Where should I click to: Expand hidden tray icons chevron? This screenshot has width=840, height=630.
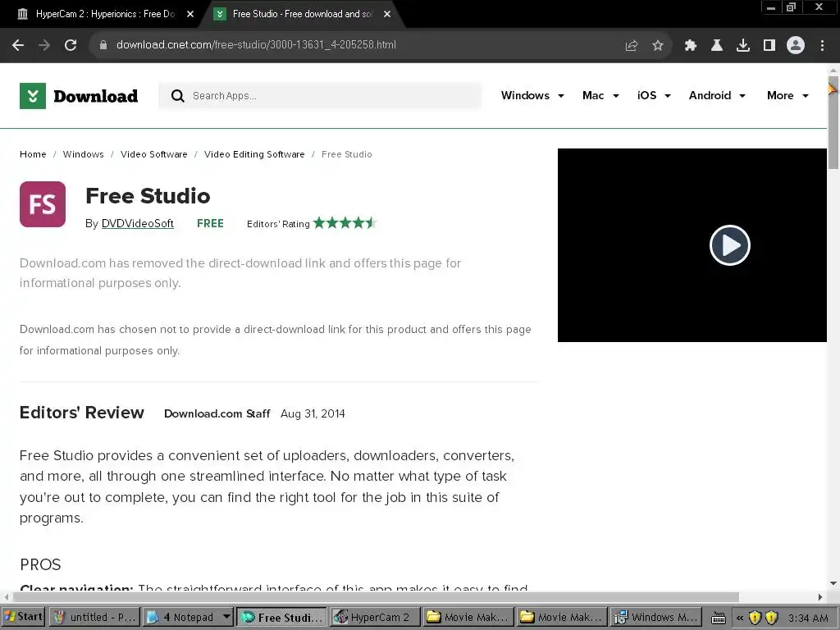click(740, 618)
